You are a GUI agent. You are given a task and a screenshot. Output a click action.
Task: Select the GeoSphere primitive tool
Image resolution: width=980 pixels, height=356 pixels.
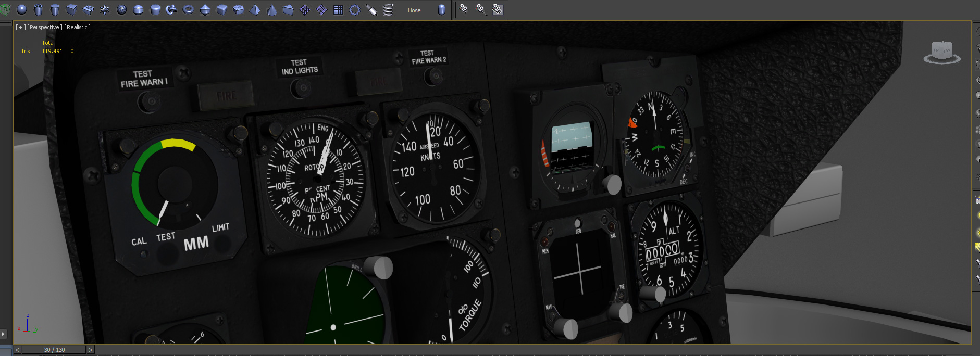pos(121,9)
